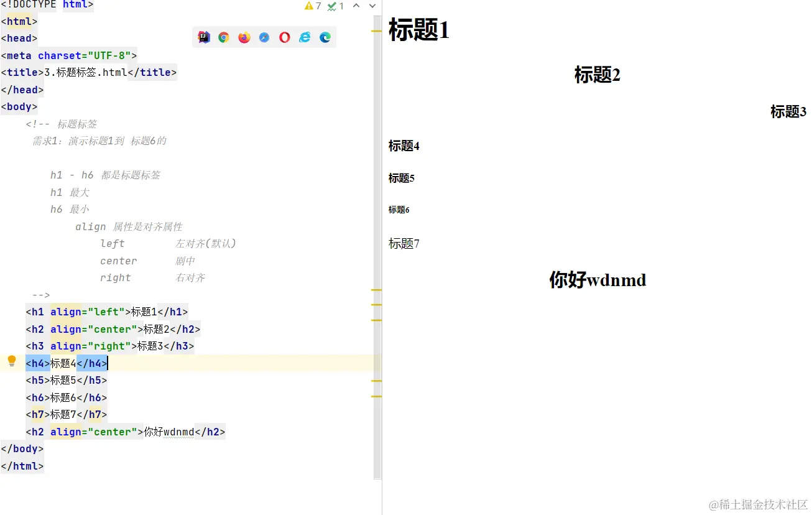This screenshot has width=812, height=515.
Task: Click the comment line 'h1 最大'
Action: click(70, 192)
